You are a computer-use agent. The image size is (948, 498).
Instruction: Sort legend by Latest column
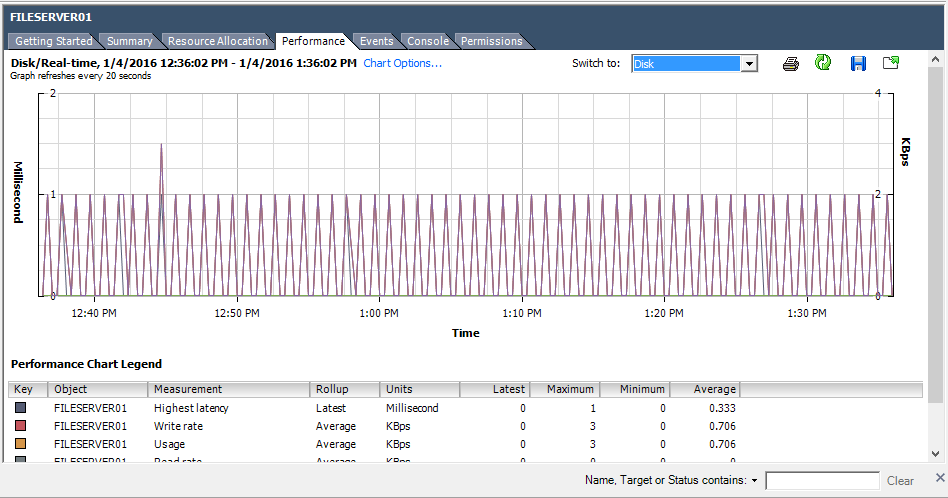click(495, 389)
